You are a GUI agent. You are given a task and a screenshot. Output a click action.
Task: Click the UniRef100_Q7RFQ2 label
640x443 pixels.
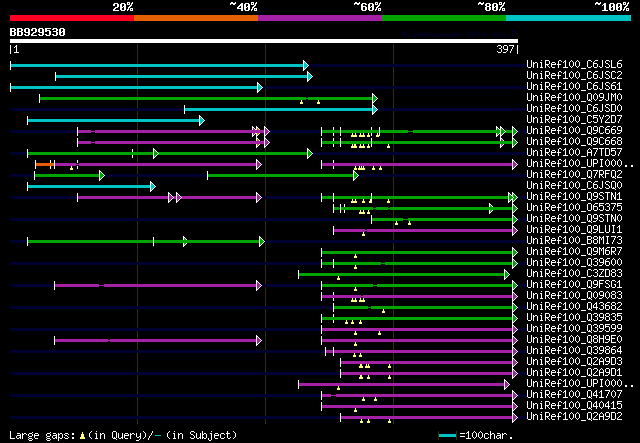(x=574, y=174)
